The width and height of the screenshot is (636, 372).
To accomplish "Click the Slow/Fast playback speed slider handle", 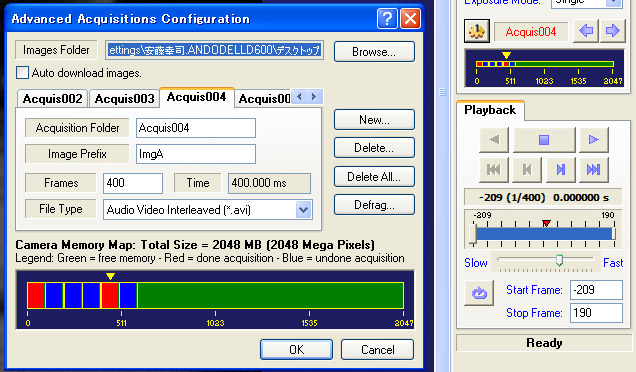I will 559,260.
